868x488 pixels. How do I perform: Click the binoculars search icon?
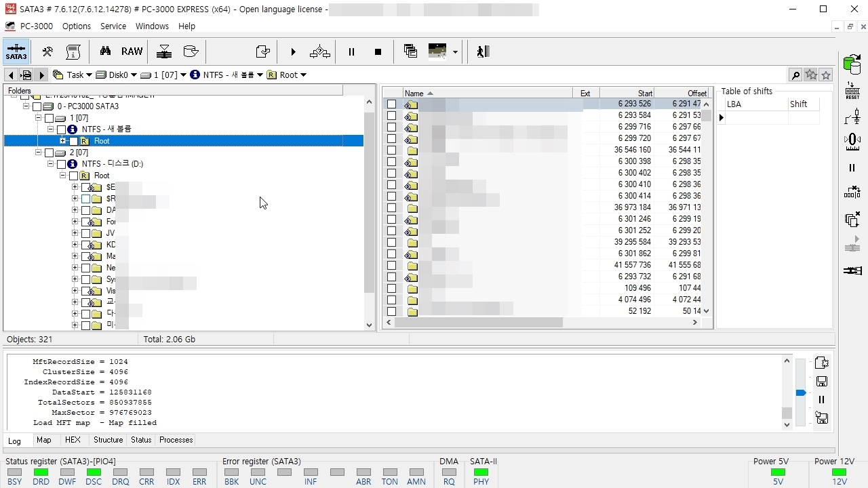(x=105, y=52)
